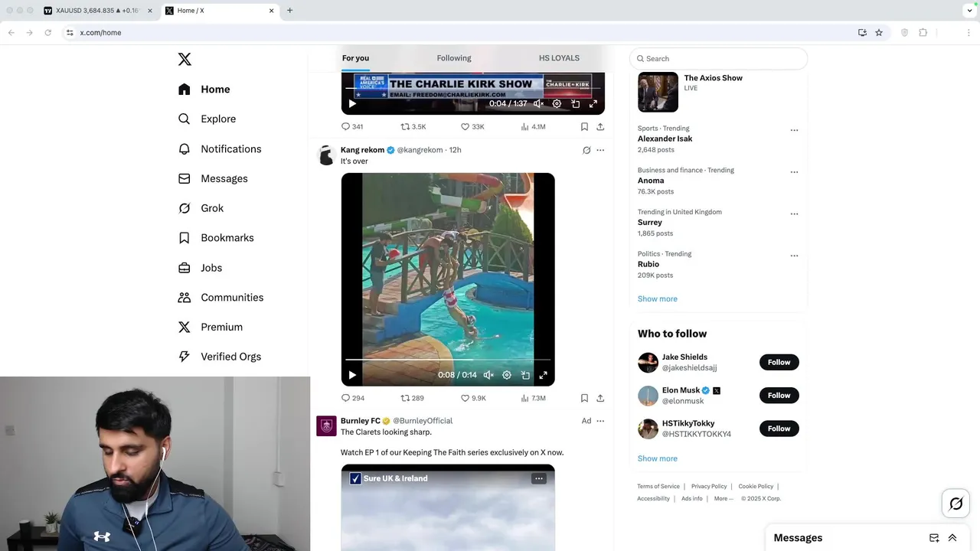Open Grok in left sidebar
Image resolution: width=980 pixels, height=551 pixels.
[x=201, y=208]
